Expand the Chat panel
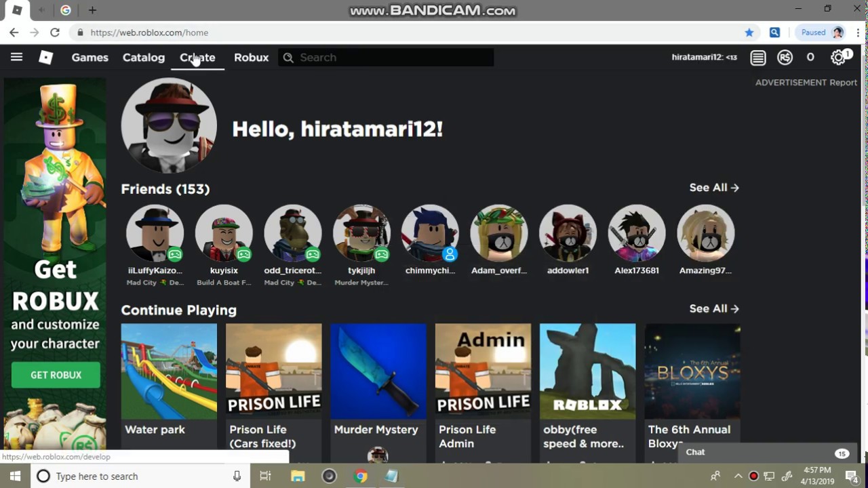Image resolution: width=868 pixels, height=488 pixels. [767, 452]
